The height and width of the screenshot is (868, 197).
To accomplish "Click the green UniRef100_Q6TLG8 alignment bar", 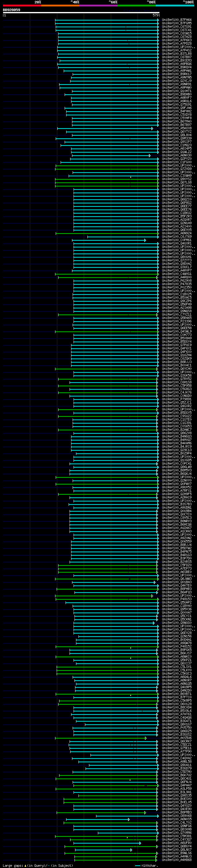I will point(107,183).
